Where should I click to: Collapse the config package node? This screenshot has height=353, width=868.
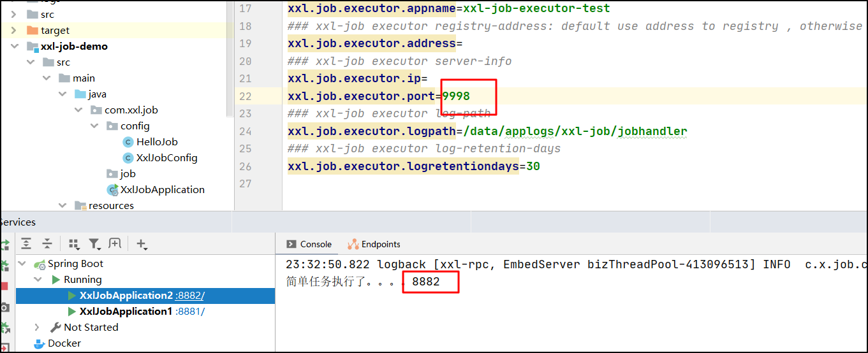[94, 126]
